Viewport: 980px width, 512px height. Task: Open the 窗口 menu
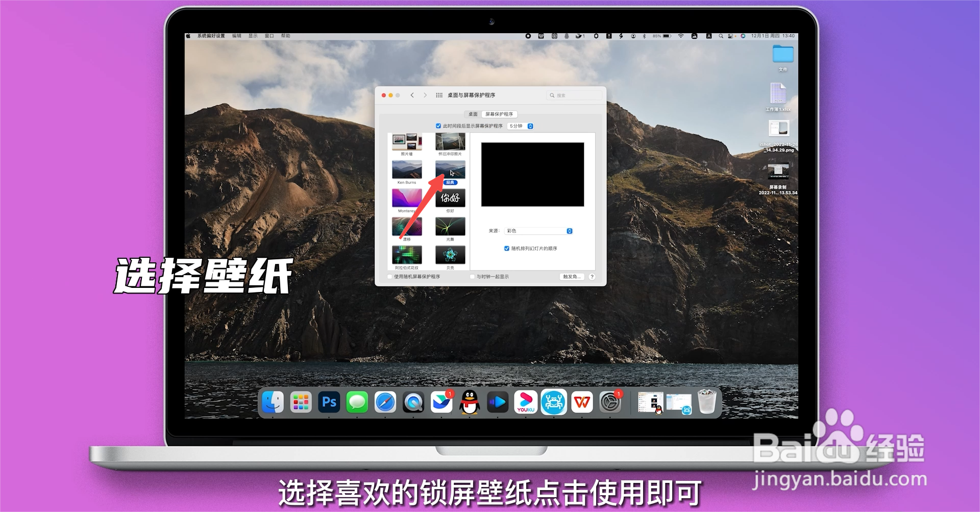point(269,36)
